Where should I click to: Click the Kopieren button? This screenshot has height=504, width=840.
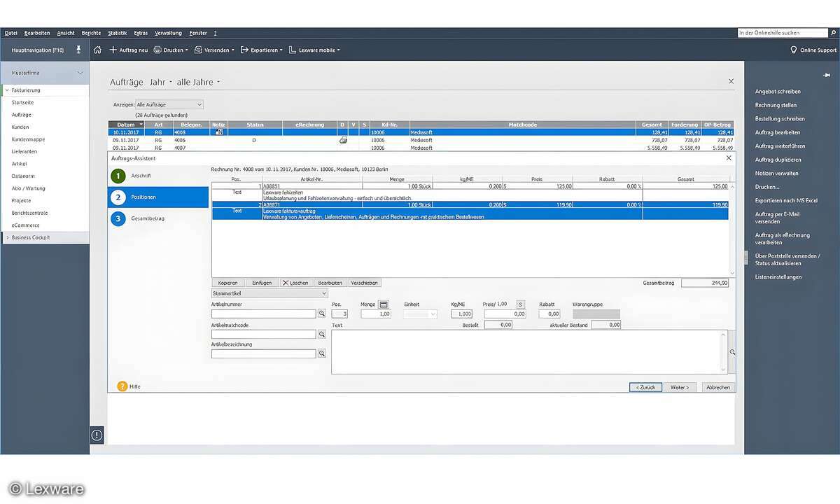228,283
